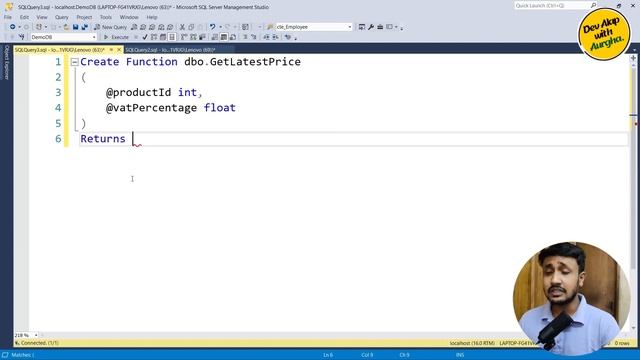Image resolution: width=640 pixels, height=360 pixels.
Task: Click the Parse checkmark icon
Action: click(145, 37)
